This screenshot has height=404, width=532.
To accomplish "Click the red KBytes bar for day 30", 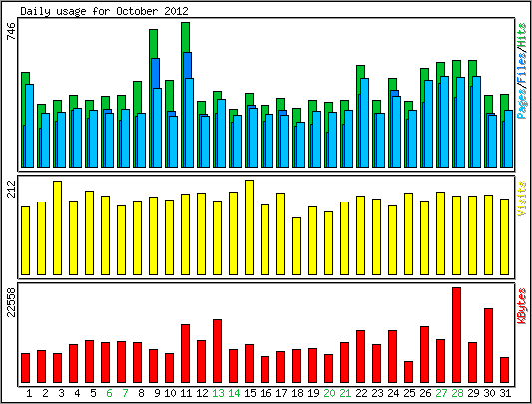I will [488, 346].
